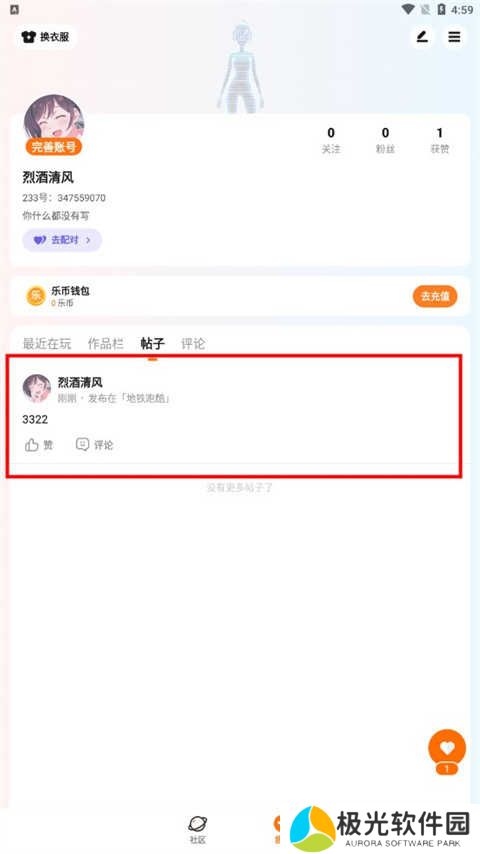This screenshot has width=480, height=854.
Task: Open the pencil edit profile icon
Action: [422, 37]
